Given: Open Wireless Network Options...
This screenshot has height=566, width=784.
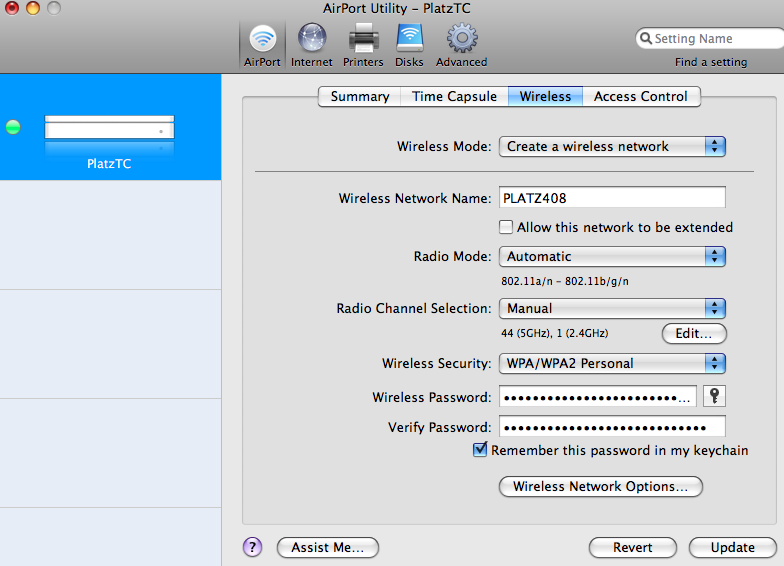Looking at the screenshot, I should tap(600, 486).
